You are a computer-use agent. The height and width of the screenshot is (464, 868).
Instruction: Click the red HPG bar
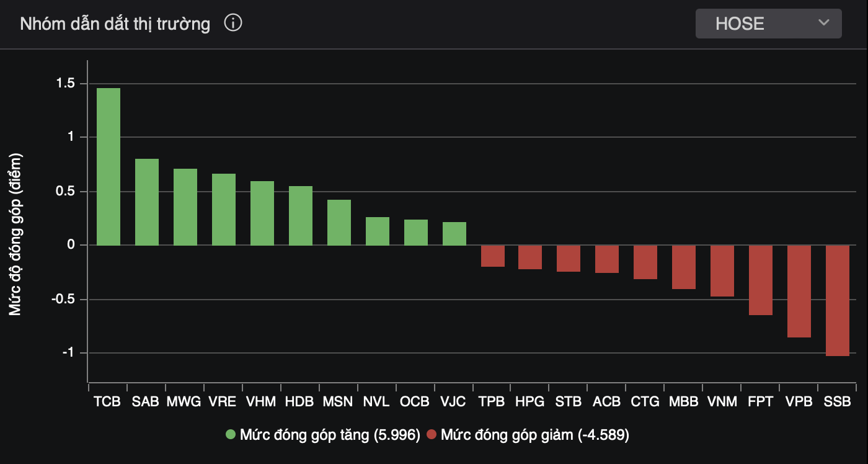pos(530,257)
